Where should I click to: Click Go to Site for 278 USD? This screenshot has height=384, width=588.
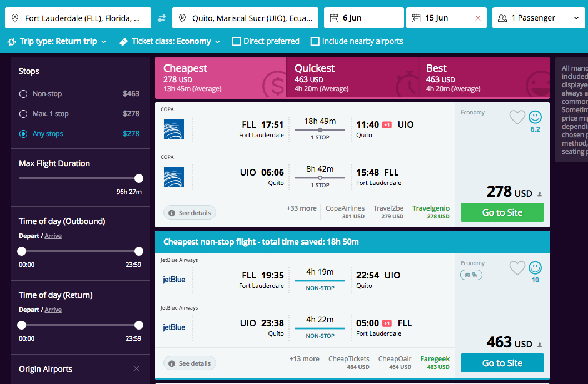click(502, 212)
